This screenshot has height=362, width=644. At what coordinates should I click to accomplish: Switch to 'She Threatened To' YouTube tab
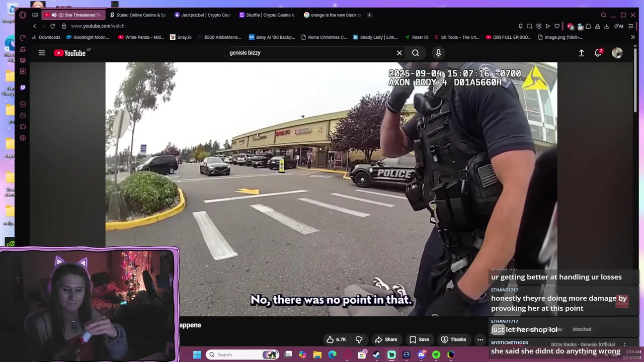(73, 15)
